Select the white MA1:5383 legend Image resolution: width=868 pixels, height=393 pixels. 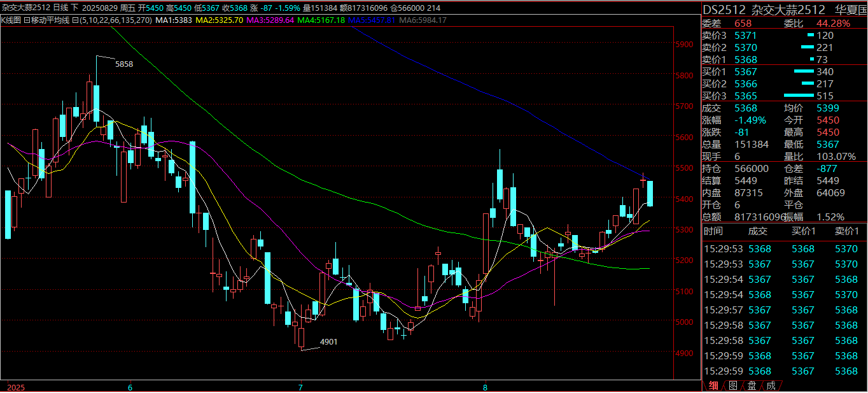click(174, 20)
